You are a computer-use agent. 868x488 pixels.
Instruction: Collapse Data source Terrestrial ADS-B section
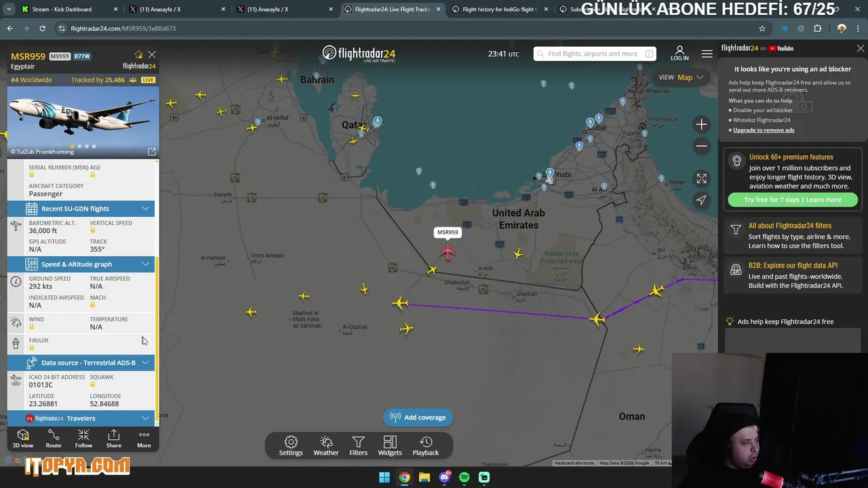tap(145, 363)
